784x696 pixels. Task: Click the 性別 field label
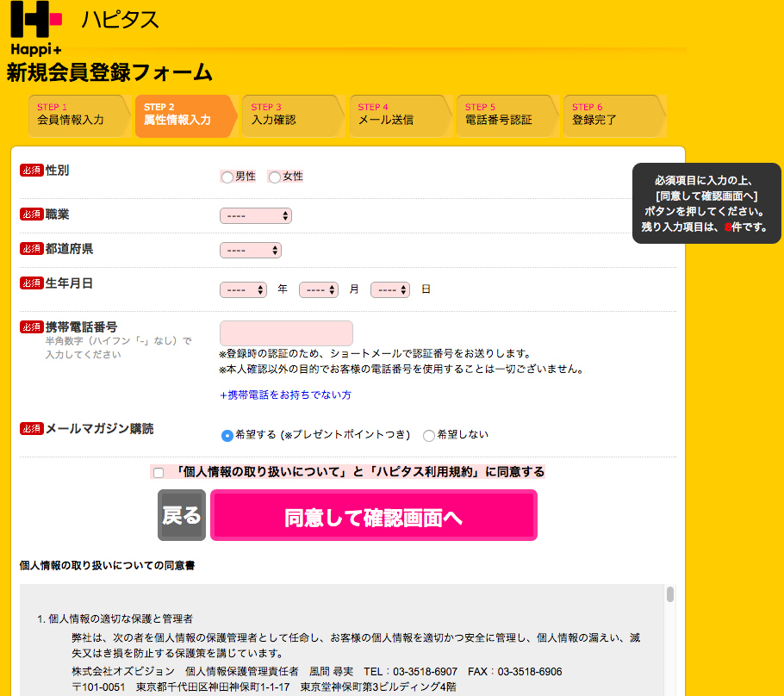tap(57, 171)
